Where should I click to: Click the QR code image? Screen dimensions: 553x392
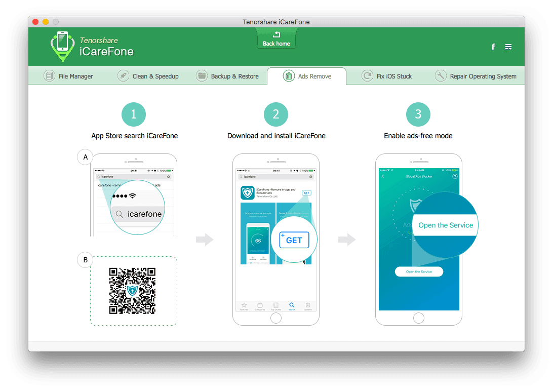coord(132,291)
